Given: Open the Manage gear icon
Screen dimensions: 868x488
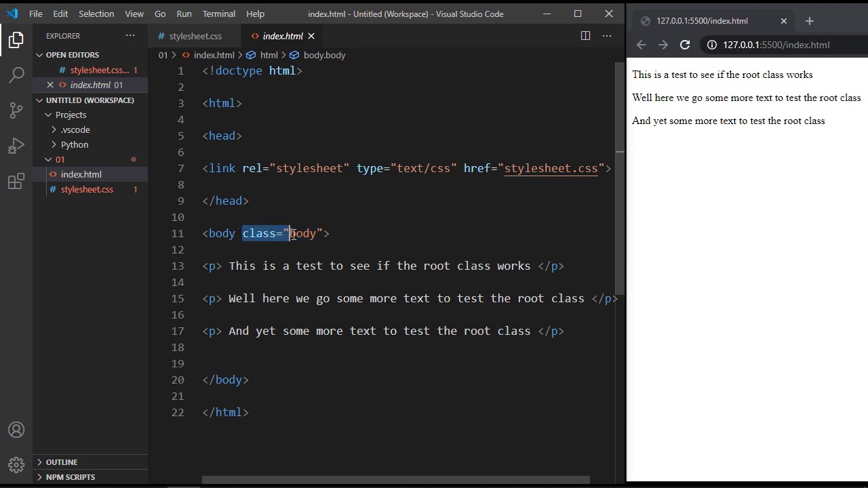Looking at the screenshot, I should coord(16,465).
